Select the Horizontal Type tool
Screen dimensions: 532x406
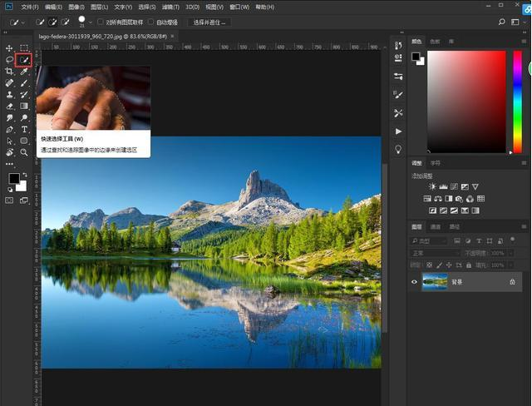pos(24,130)
